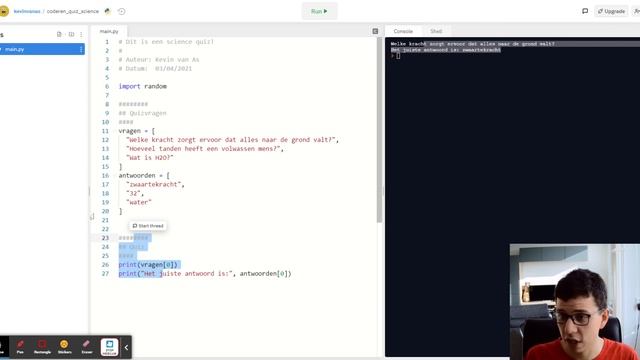Click the 'antwoorden = [' line
Viewport: 640px width, 360px height.
144,176
